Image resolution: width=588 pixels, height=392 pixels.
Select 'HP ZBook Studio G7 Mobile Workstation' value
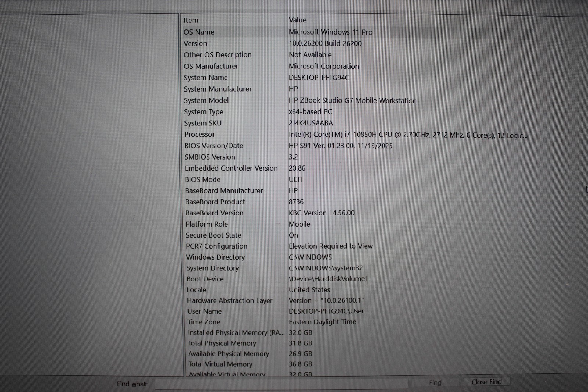pyautogui.click(x=352, y=100)
